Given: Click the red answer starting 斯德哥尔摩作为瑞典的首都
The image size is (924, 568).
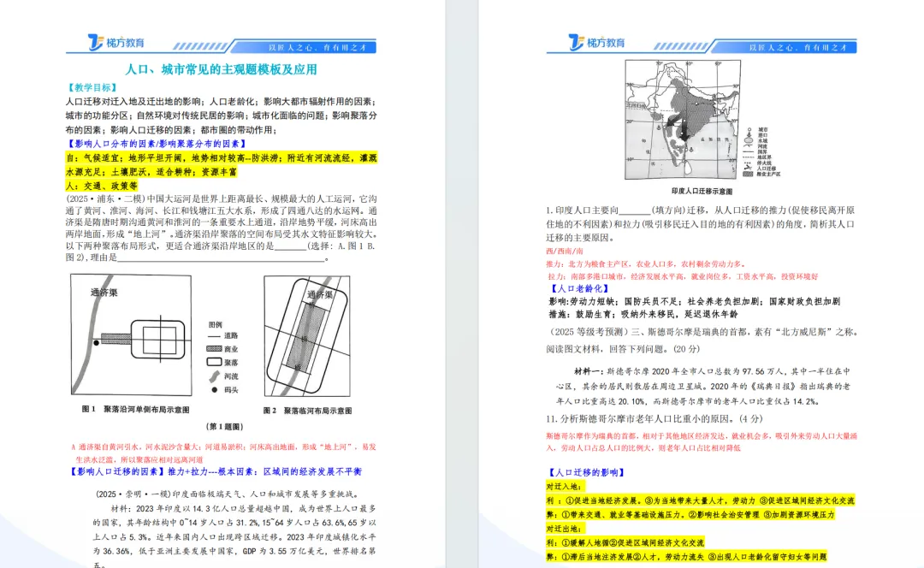Looking at the screenshot, I should [702, 442].
